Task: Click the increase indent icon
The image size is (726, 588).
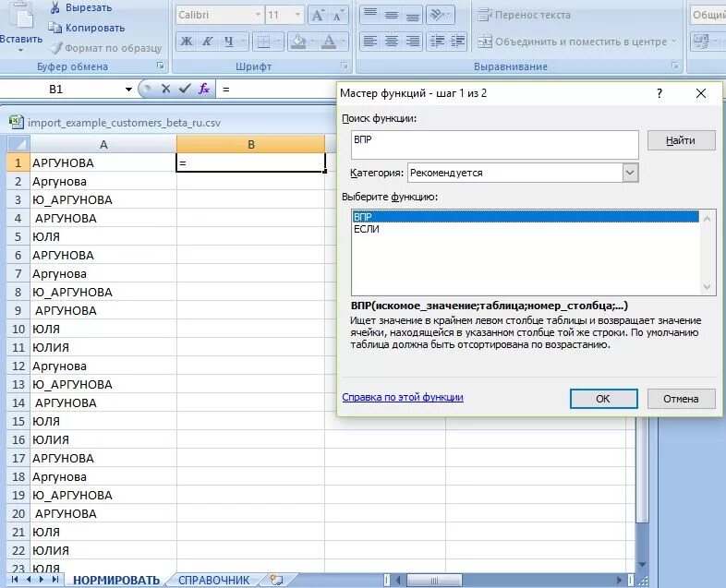Action: pos(457,42)
